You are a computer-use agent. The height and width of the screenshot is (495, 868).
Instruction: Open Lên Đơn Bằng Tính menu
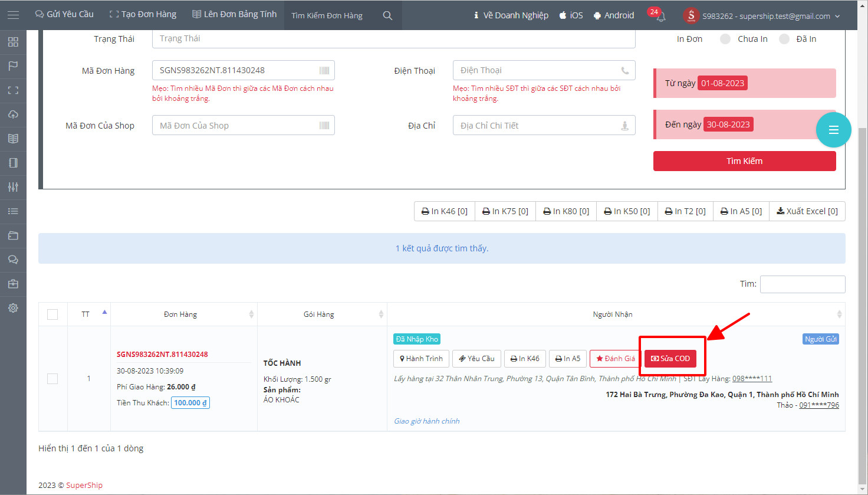pos(234,14)
